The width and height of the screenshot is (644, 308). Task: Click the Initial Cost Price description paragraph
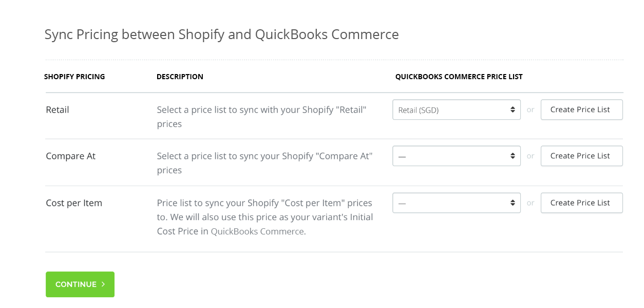tap(265, 217)
